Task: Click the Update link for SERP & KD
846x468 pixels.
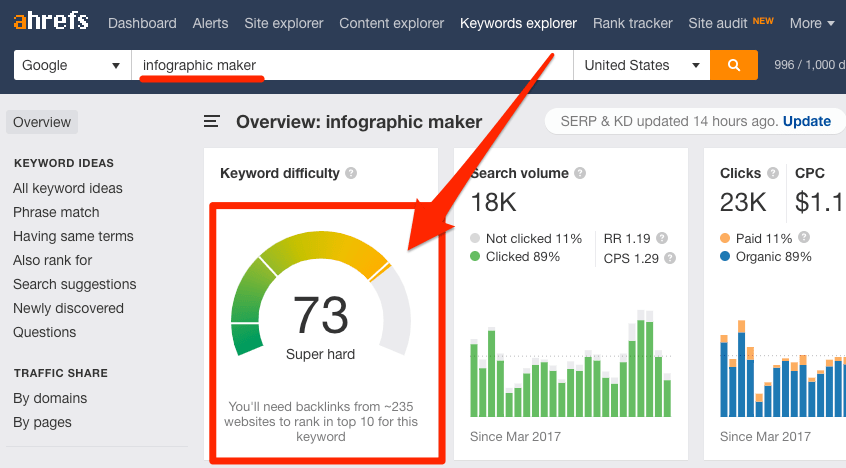Action: pyautogui.click(x=807, y=121)
